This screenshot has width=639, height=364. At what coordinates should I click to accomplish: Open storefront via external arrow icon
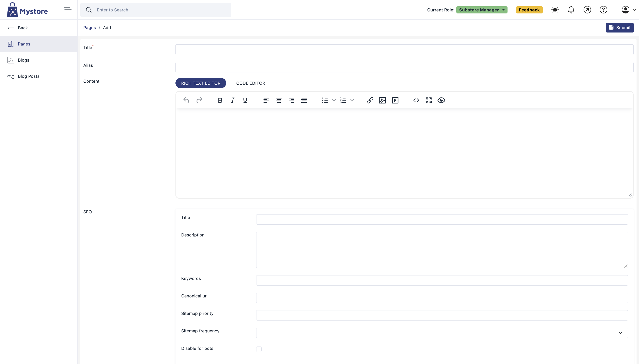[587, 10]
